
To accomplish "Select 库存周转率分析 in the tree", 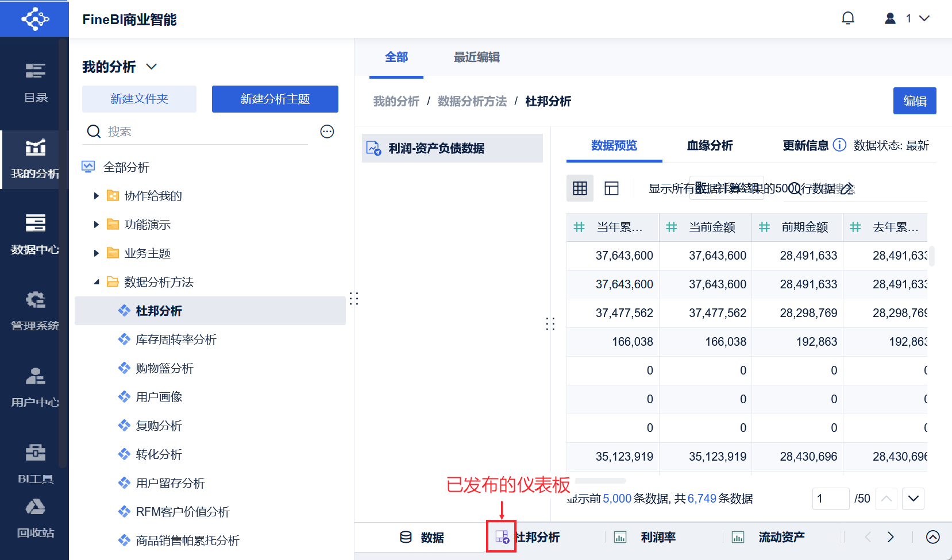I will pyautogui.click(x=176, y=339).
